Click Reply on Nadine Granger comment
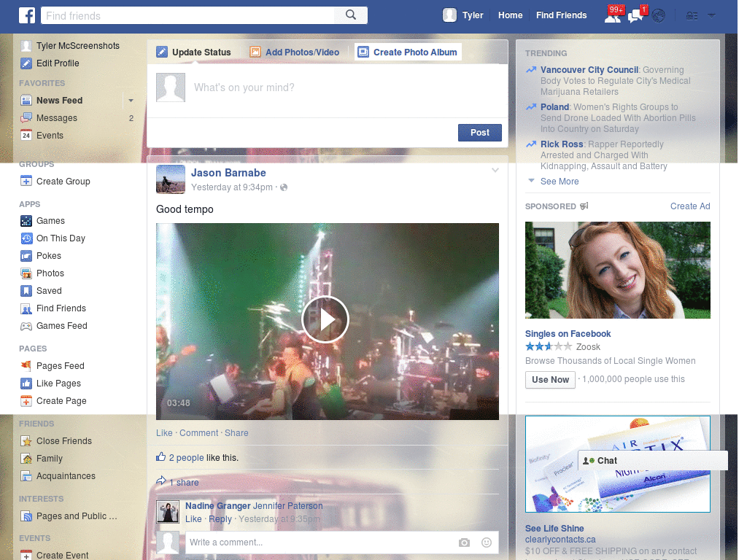The height and width of the screenshot is (560, 747). point(220,519)
